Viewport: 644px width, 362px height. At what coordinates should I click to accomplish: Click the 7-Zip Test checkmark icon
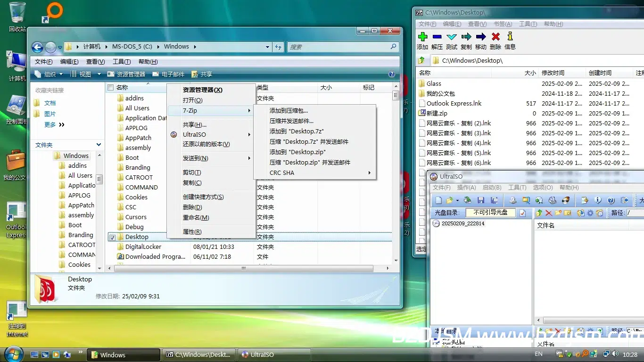click(452, 37)
